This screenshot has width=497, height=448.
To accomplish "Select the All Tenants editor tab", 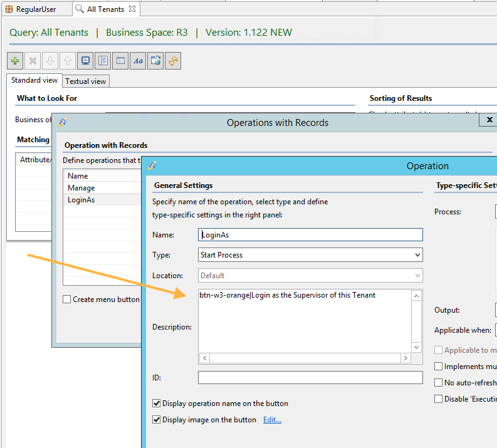I will pos(106,9).
